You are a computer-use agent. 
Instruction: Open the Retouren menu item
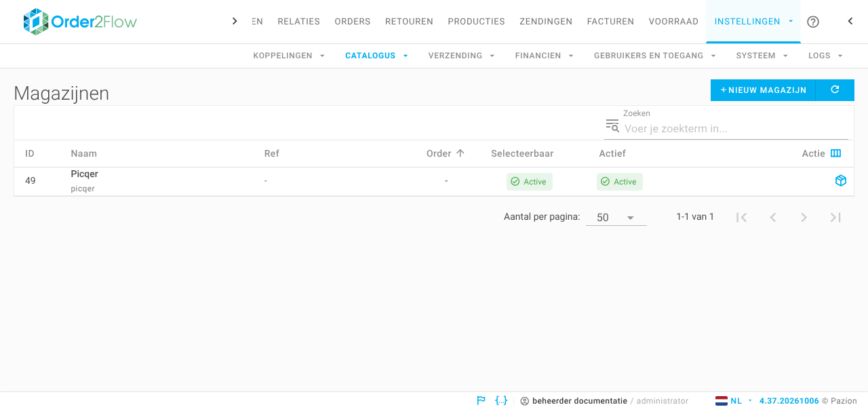(x=409, y=22)
